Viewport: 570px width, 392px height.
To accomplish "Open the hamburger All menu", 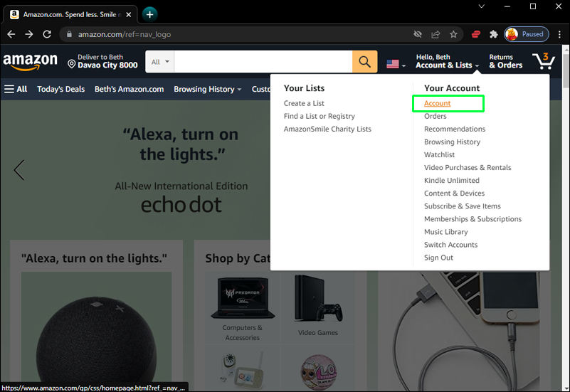I will [x=16, y=89].
